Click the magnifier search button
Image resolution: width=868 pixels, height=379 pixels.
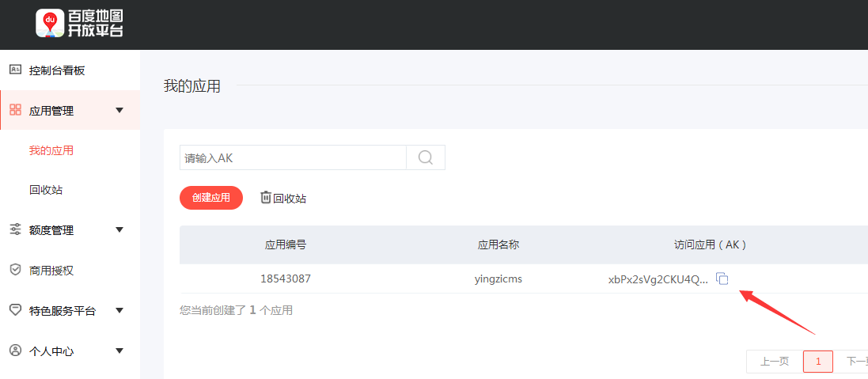click(x=426, y=157)
